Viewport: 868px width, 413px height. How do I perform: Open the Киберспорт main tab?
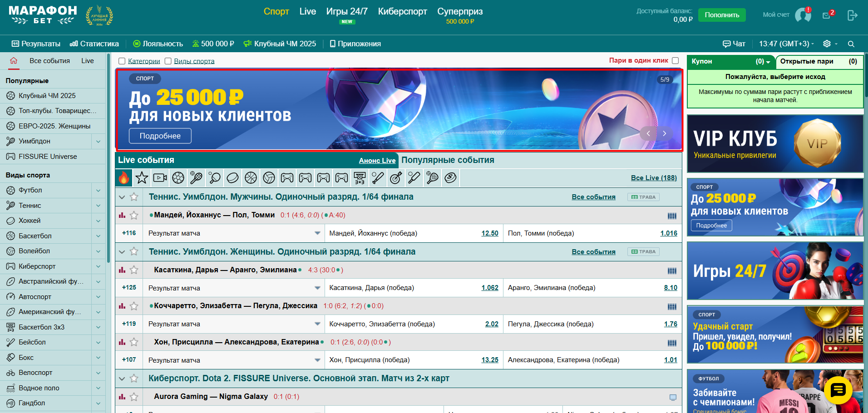(403, 11)
